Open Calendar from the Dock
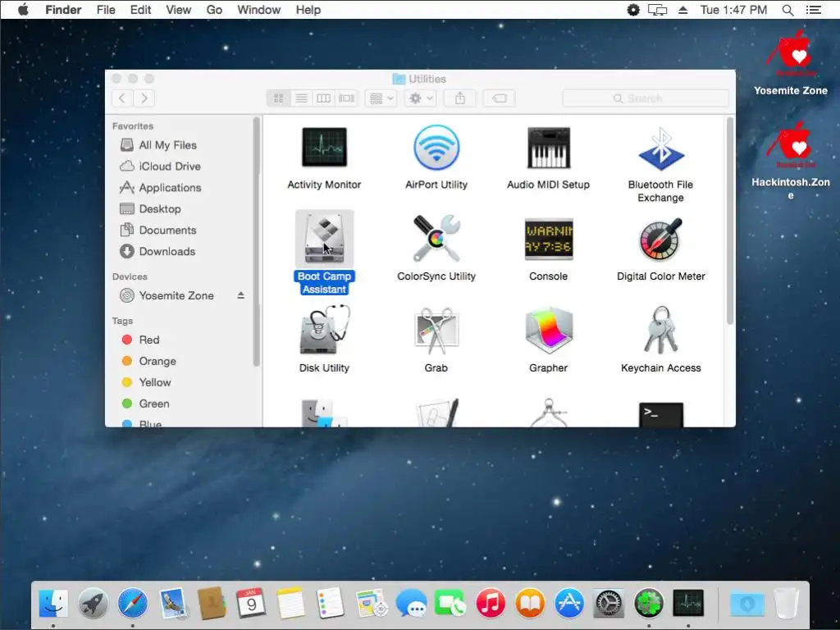 click(251, 603)
